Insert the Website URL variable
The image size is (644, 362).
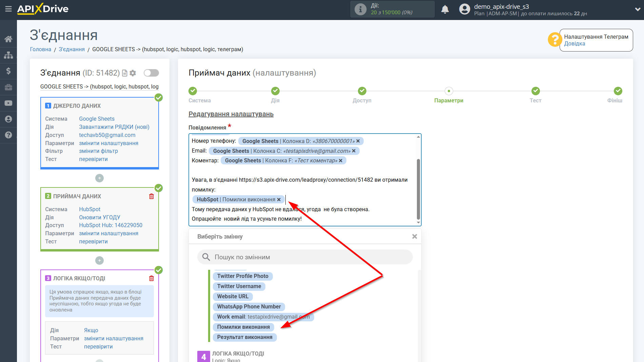233,297
